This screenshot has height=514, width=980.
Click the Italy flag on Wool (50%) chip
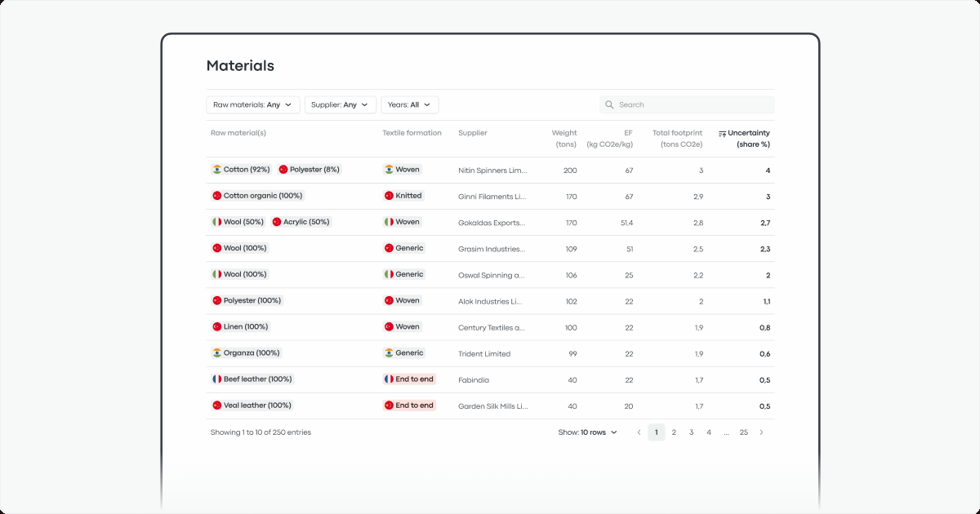(216, 221)
